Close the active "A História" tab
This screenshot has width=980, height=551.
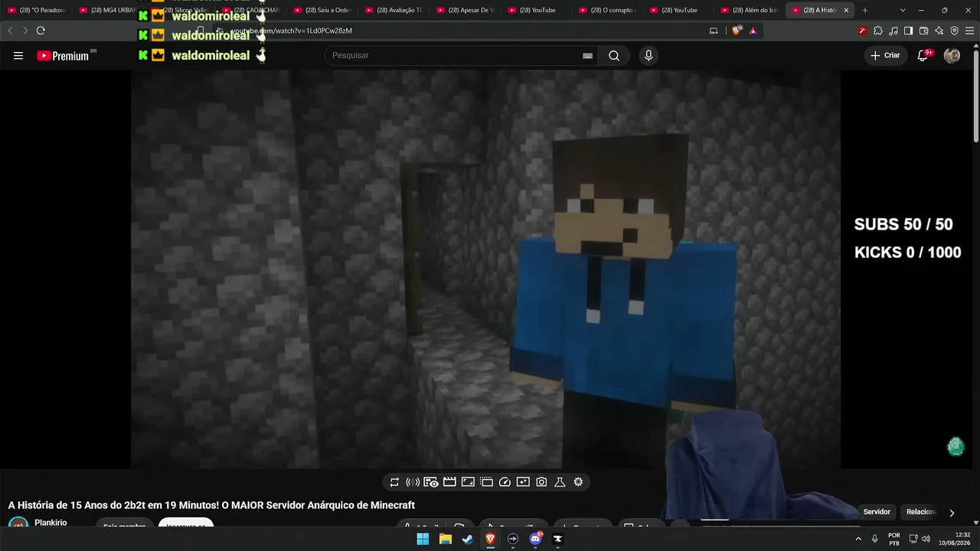(847, 10)
